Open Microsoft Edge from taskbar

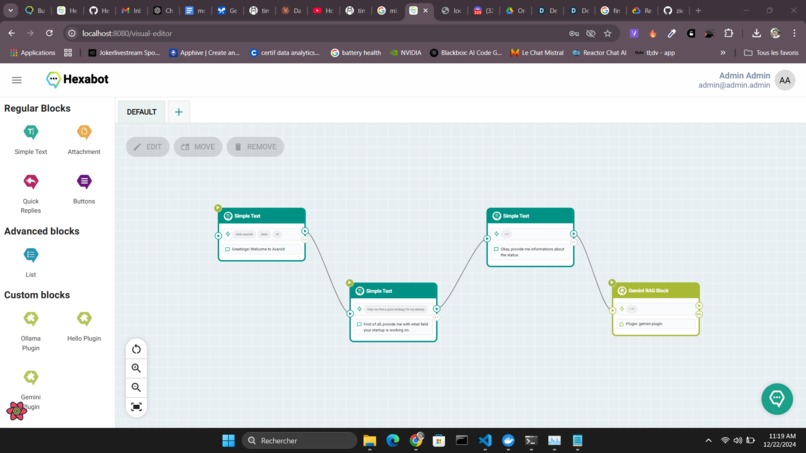(x=393, y=441)
